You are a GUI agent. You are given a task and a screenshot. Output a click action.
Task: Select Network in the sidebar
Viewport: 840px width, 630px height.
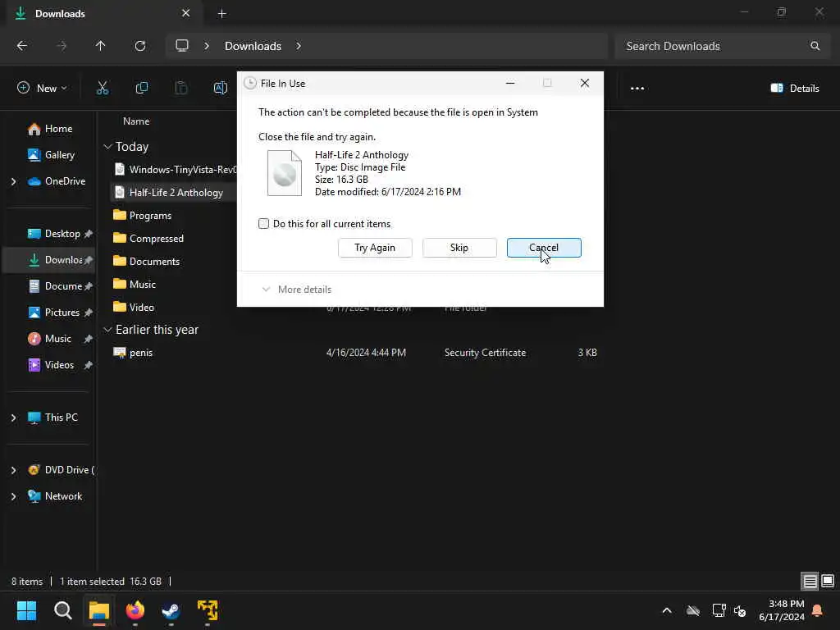click(55, 496)
